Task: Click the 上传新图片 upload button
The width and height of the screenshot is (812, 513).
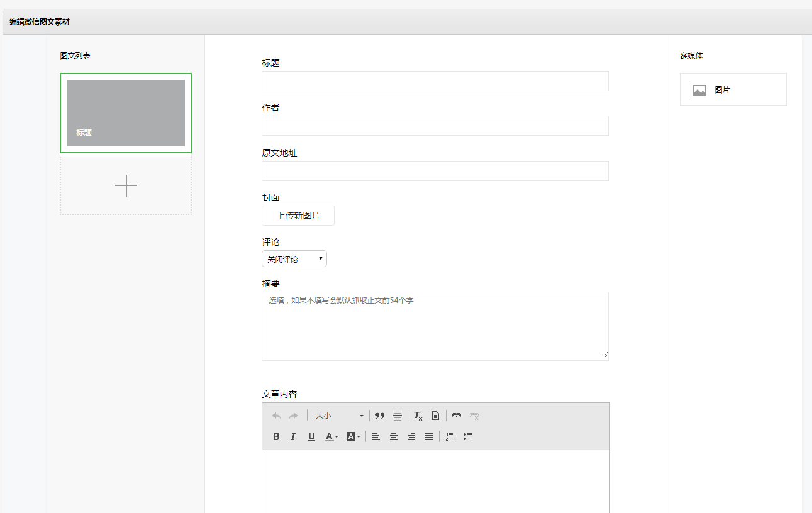Action: [x=298, y=216]
